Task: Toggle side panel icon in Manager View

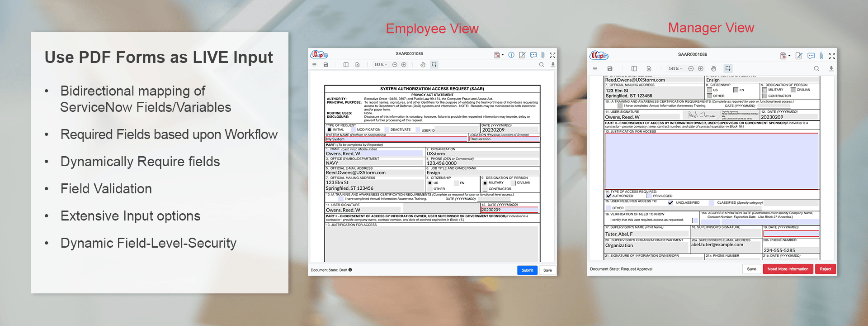Action: (x=634, y=69)
